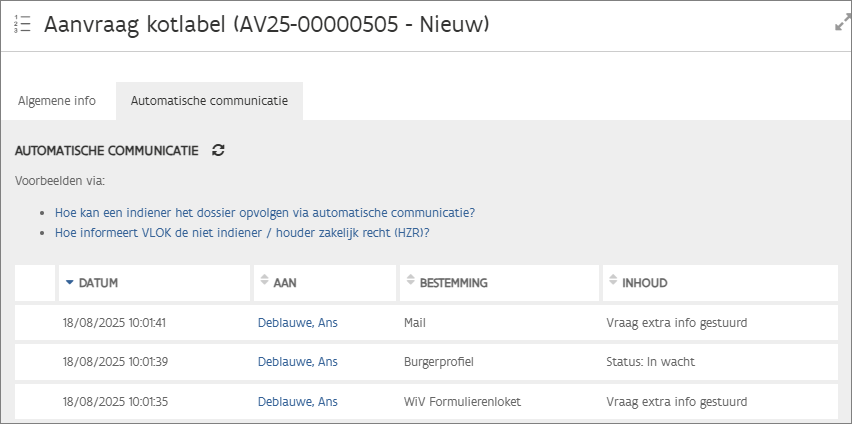
Task: Switch to the Algemene info tab
Action: coord(57,101)
